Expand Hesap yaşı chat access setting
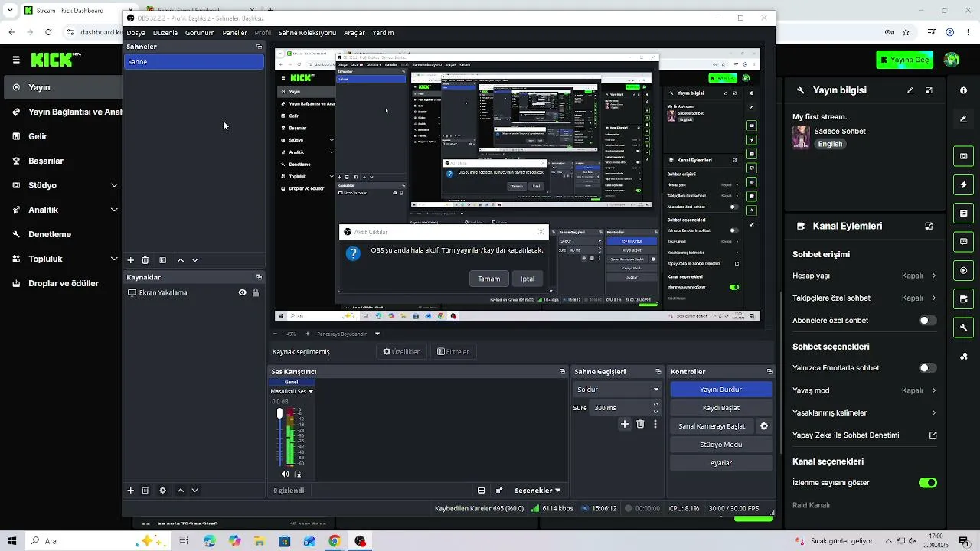The image size is (980, 551). (864, 275)
